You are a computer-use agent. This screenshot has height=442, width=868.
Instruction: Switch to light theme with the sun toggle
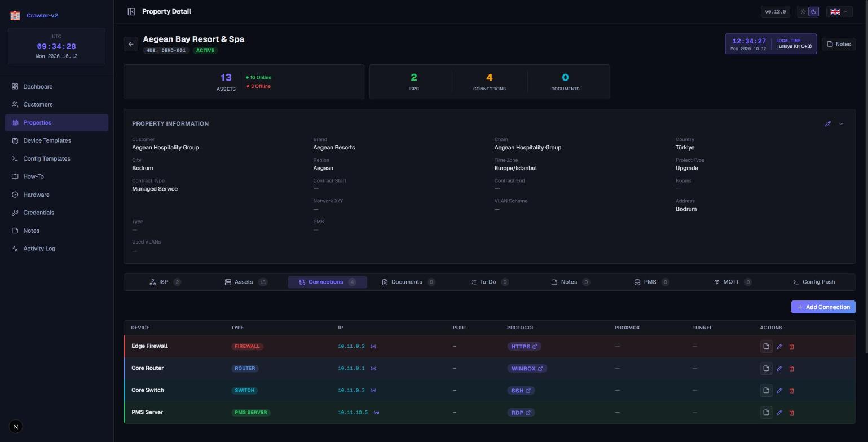click(x=803, y=12)
